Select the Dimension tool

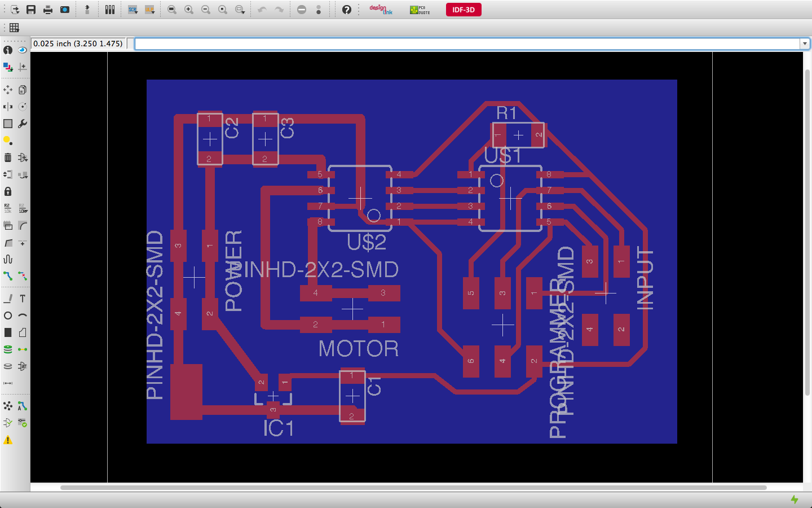8,383
